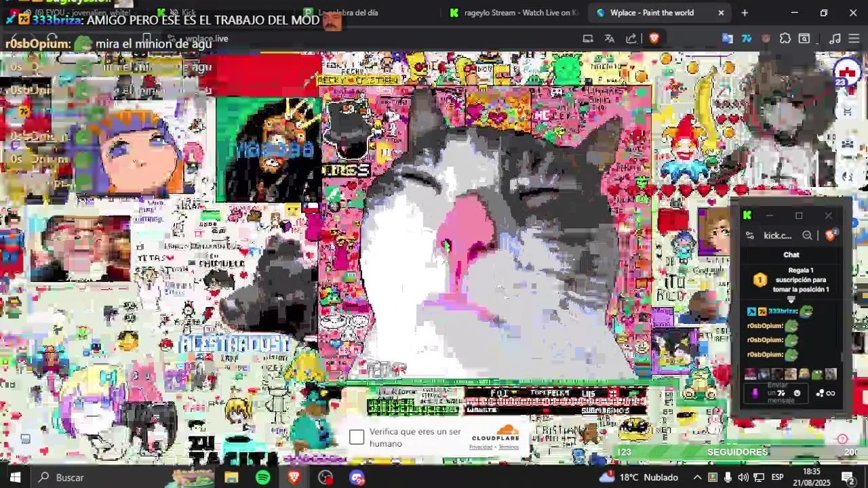
Task: Open a new browser tab
Action: click(745, 12)
